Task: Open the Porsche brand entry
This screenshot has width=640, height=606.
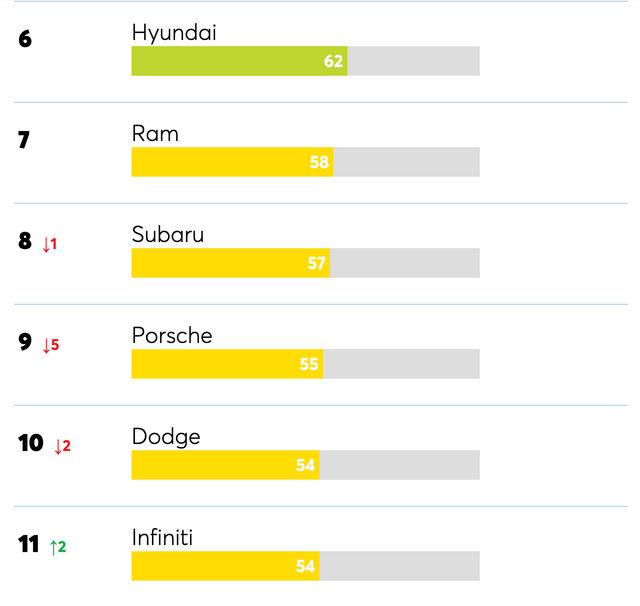Action: tap(172, 336)
